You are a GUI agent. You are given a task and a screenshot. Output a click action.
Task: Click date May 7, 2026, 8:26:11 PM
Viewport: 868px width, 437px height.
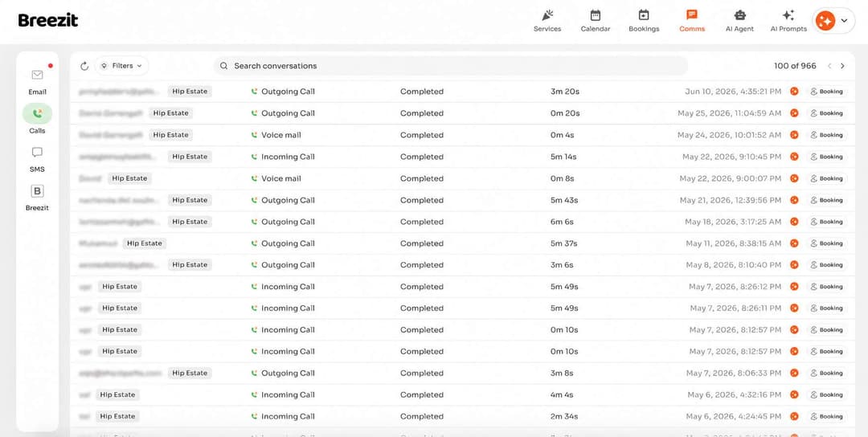(735, 308)
